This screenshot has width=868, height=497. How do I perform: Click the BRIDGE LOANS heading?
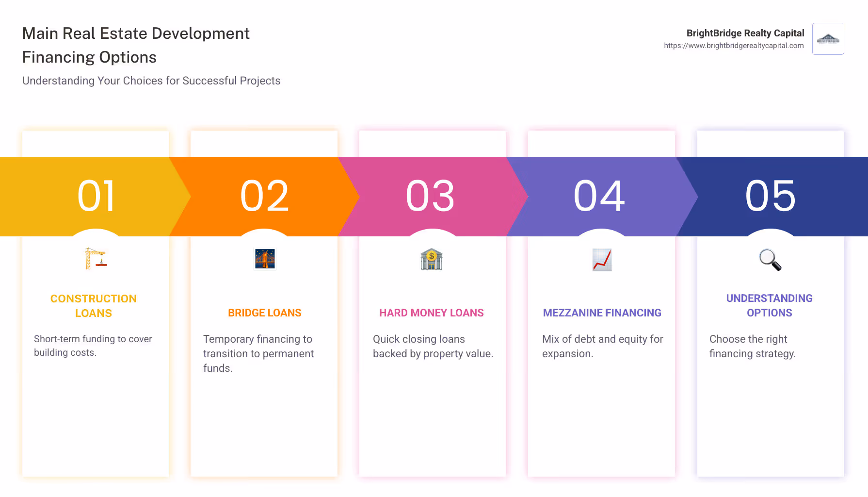[265, 313]
